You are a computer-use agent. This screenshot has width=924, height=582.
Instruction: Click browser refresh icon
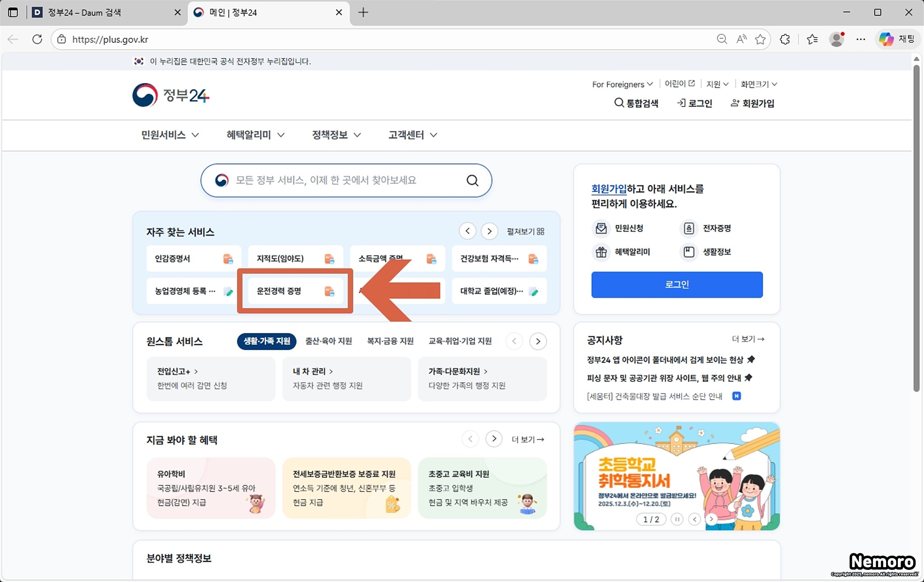tap(37, 39)
